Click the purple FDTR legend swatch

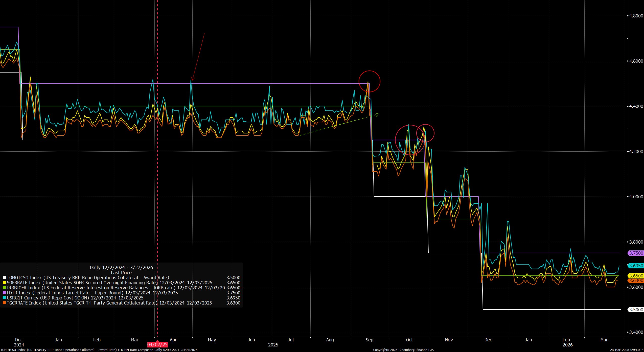[x=4, y=293]
